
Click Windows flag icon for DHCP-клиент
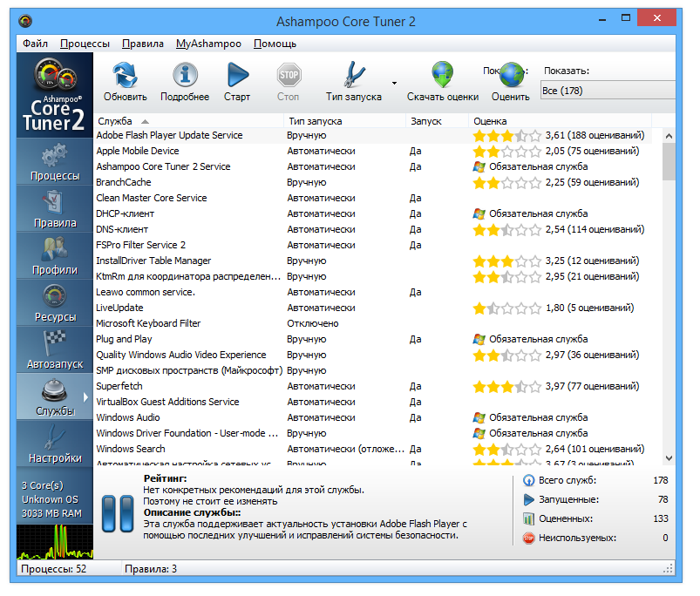(479, 213)
